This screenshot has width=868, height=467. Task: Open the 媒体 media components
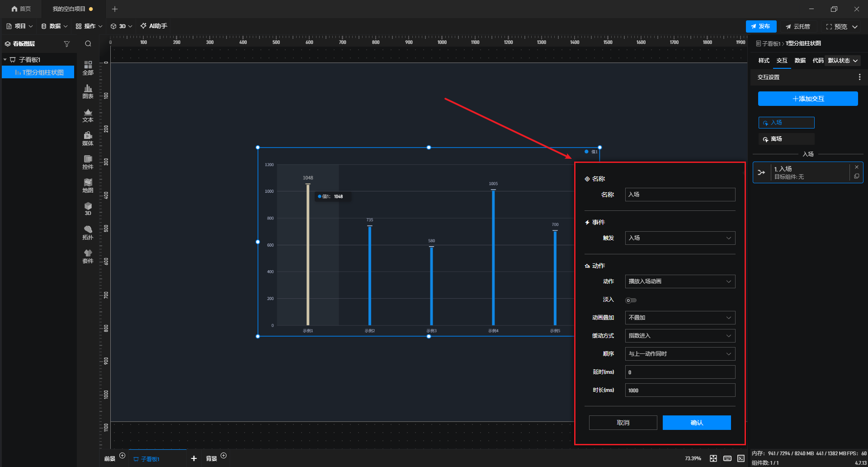88,138
